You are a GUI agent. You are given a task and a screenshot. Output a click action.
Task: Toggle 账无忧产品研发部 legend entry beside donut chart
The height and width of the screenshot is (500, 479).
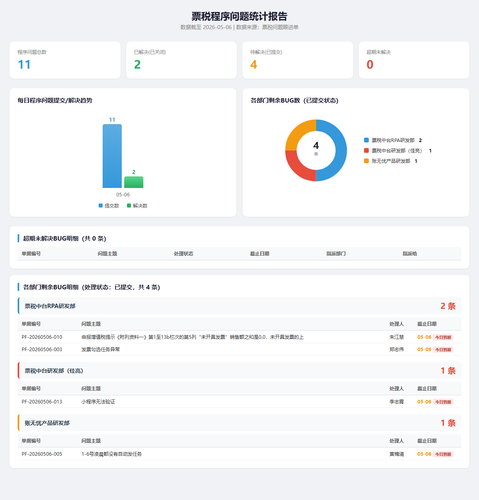[391, 161]
